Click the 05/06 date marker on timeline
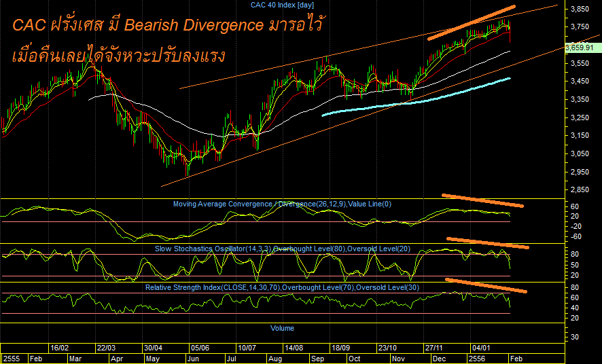This screenshot has height=364, width=602. 200,348
